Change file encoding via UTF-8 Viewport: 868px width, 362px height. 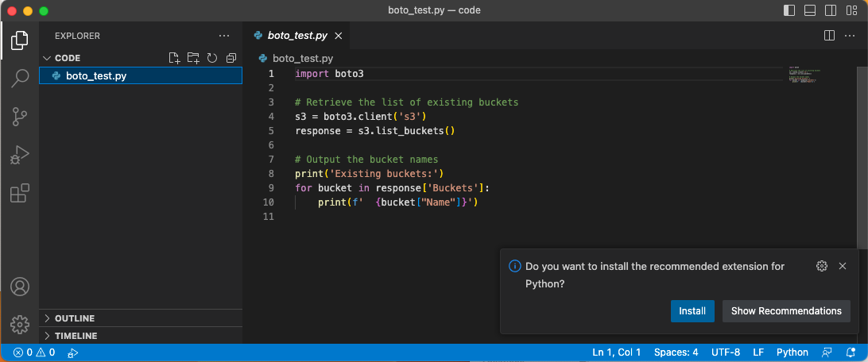pos(725,352)
